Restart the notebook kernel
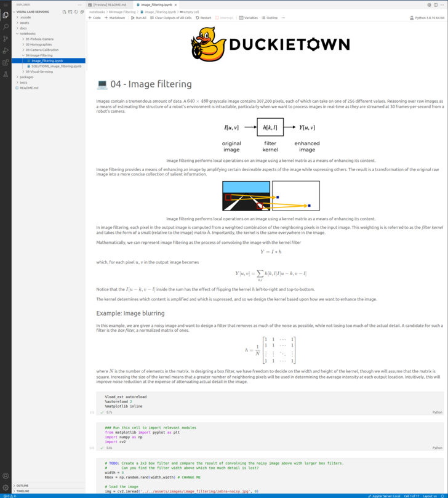This screenshot has width=448, height=498. pyautogui.click(x=204, y=18)
